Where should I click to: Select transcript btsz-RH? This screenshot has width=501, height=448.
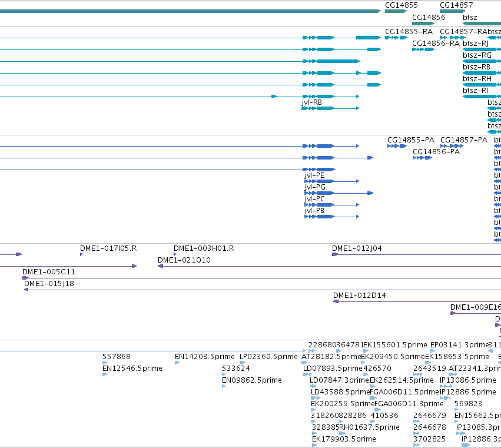482,85
